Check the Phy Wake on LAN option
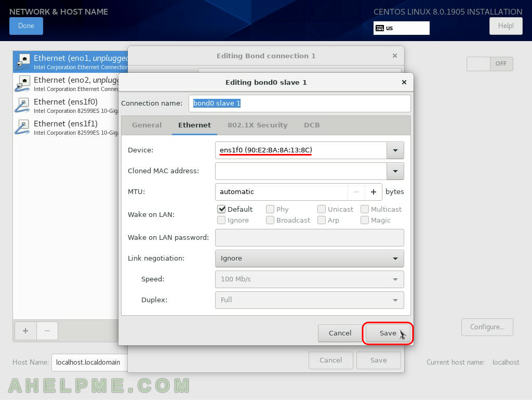 pos(270,209)
